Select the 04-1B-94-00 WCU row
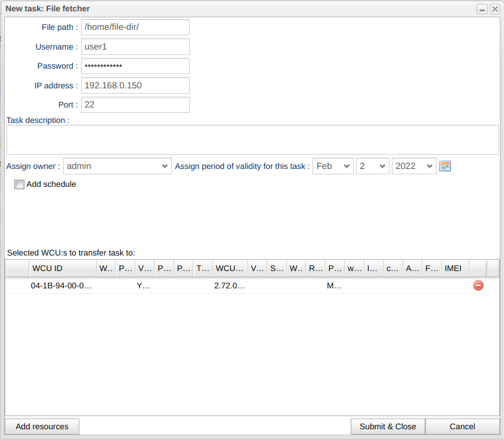The image size is (504, 440). click(62, 286)
